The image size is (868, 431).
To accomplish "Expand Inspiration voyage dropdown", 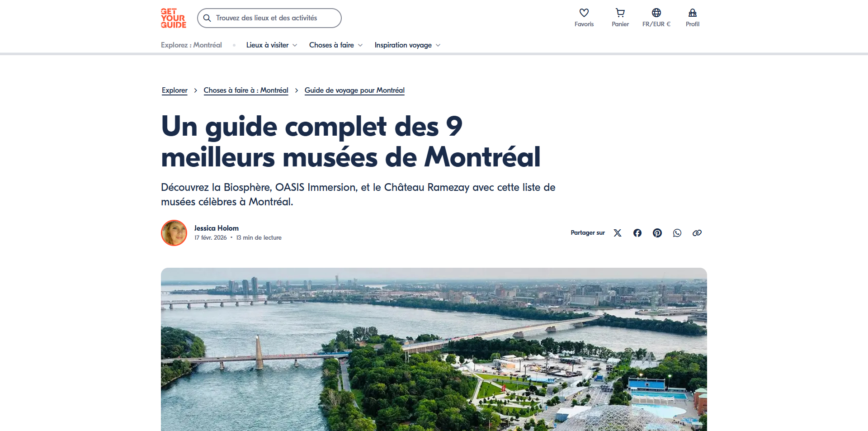I will click(x=407, y=45).
